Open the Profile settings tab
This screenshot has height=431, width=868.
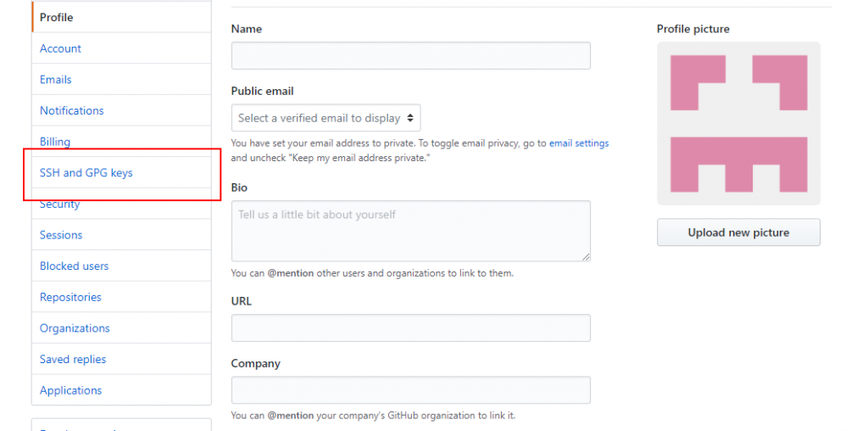(57, 17)
